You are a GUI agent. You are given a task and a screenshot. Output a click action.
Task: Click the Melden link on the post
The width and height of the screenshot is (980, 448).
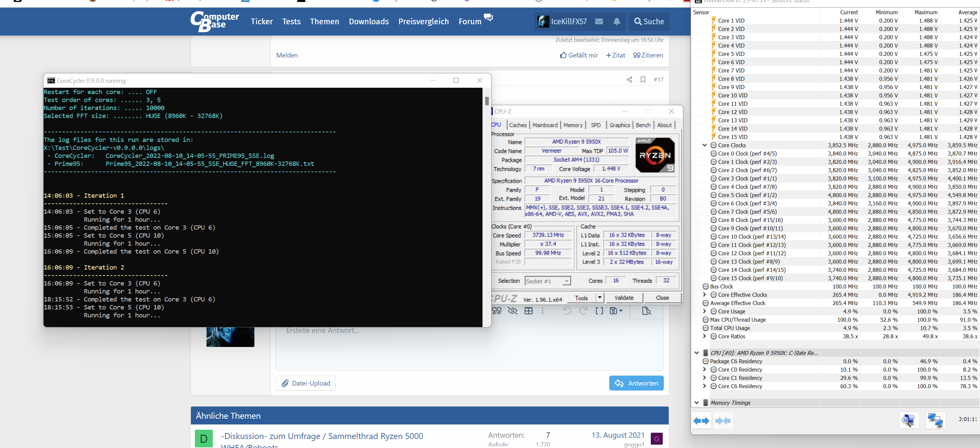pyautogui.click(x=287, y=55)
